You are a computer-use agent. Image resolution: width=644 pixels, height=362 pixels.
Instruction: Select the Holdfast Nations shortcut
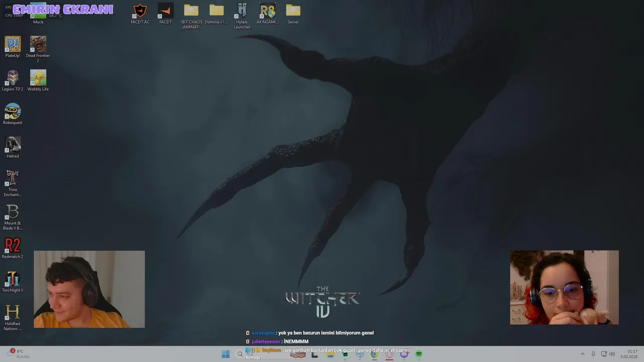13,318
